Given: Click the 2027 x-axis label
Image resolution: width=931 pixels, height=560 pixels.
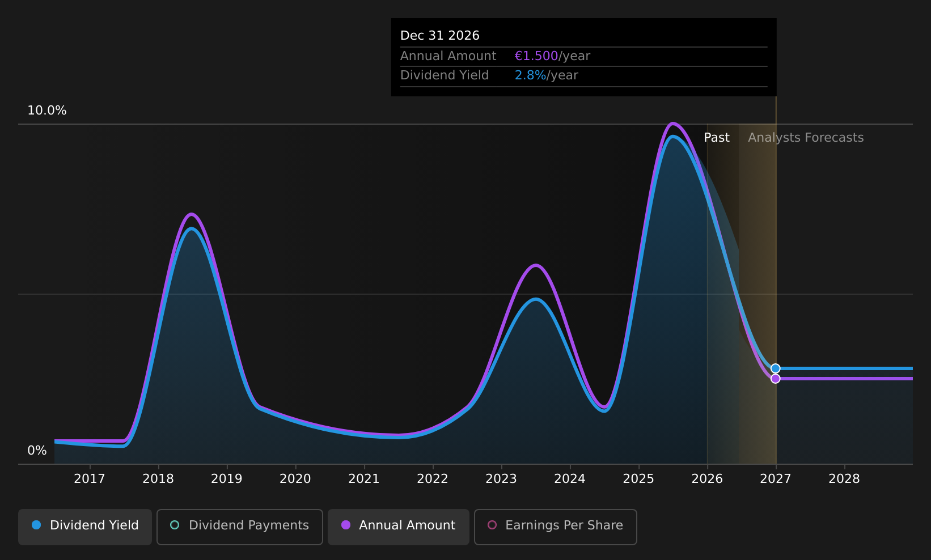Looking at the screenshot, I should [776, 479].
